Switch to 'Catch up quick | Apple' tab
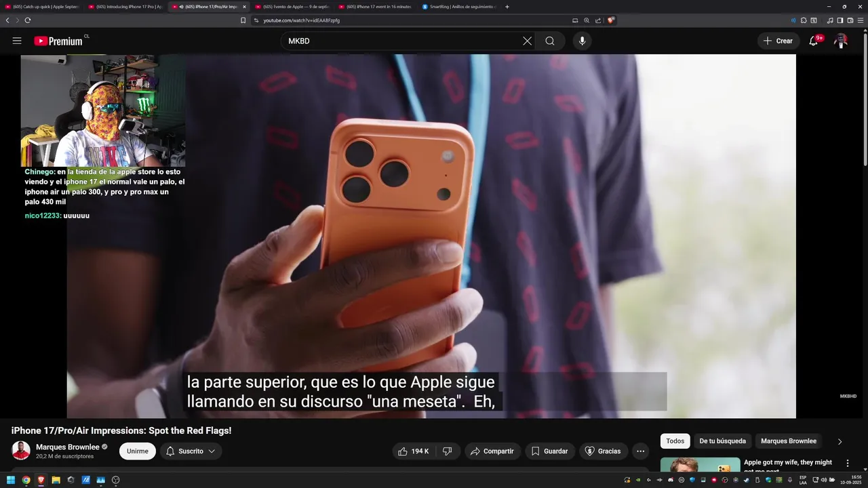Image resolution: width=868 pixels, height=488 pixels. [43, 7]
